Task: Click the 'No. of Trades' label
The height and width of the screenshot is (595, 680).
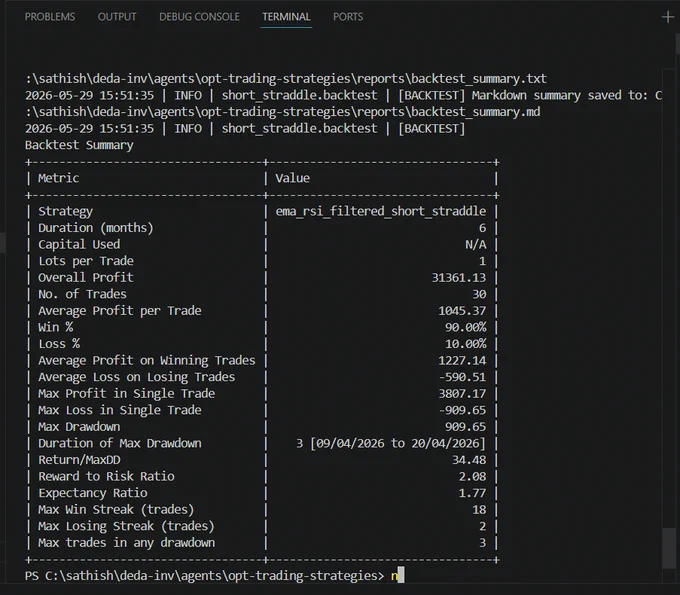Action: [x=82, y=294]
